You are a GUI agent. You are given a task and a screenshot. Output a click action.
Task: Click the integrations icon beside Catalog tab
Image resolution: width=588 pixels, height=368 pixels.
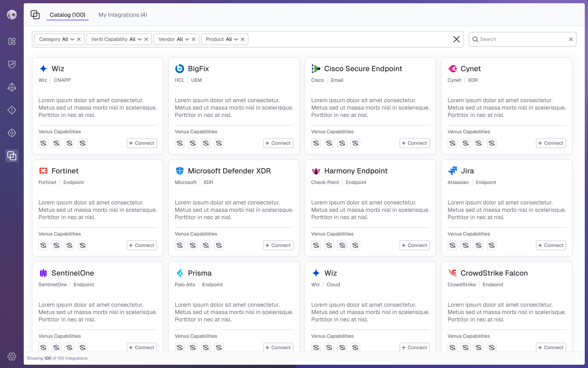[35, 15]
